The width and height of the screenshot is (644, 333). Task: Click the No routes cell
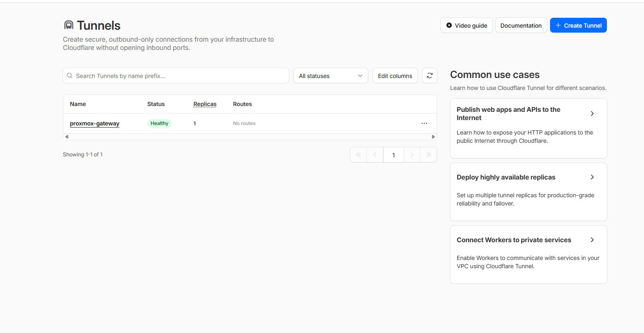click(244, 123)
